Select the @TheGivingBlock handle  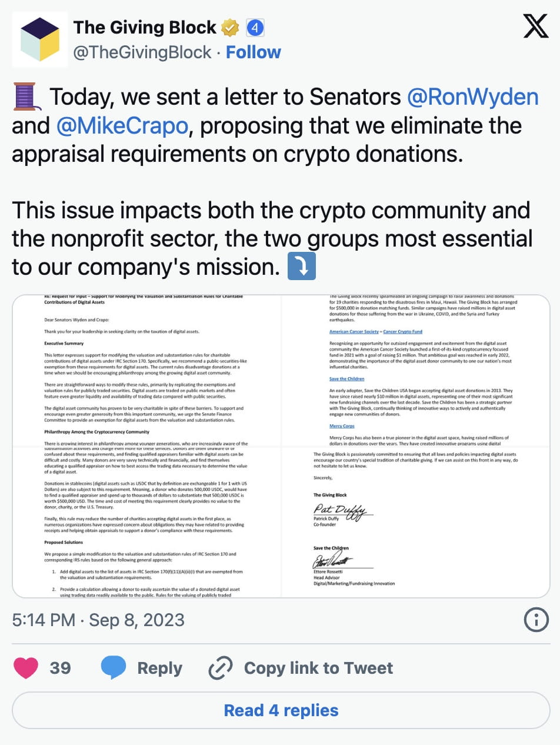click(141, 52)
